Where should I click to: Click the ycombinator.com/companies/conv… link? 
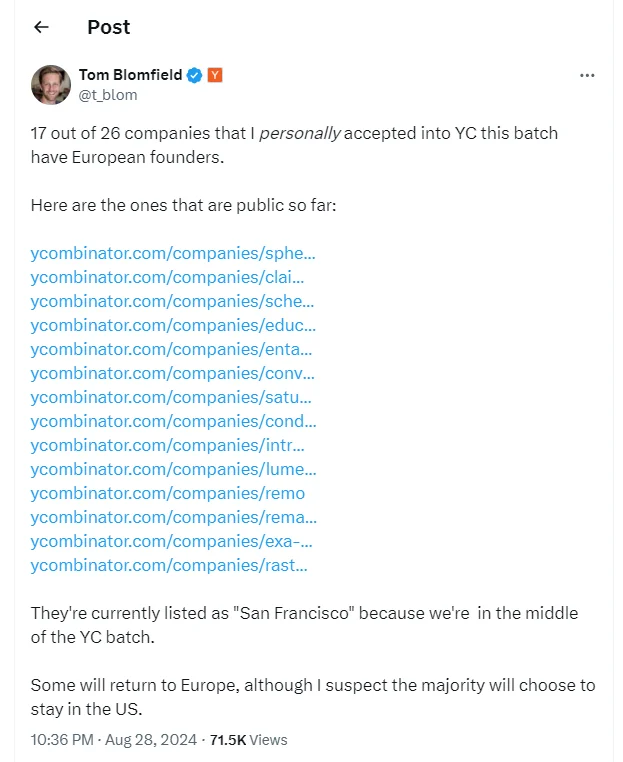172,373
